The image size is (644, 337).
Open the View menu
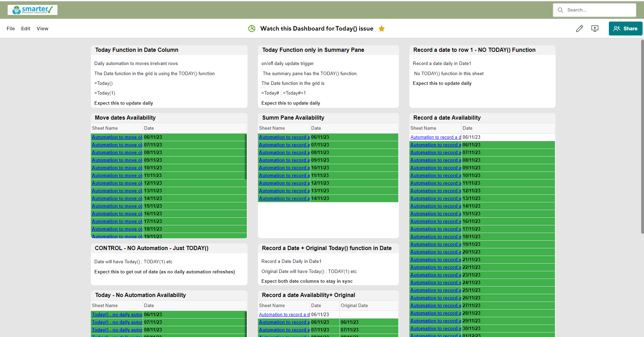click(42, 29)
